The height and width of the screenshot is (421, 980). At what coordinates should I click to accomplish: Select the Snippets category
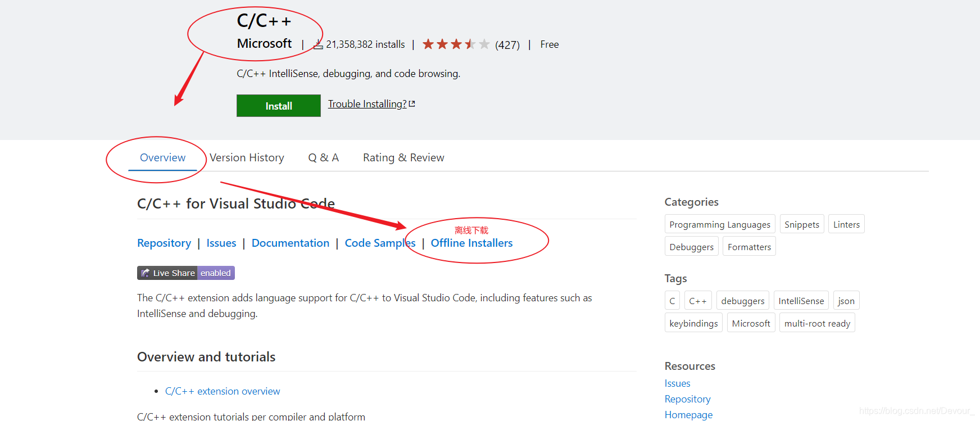(802, 224)
